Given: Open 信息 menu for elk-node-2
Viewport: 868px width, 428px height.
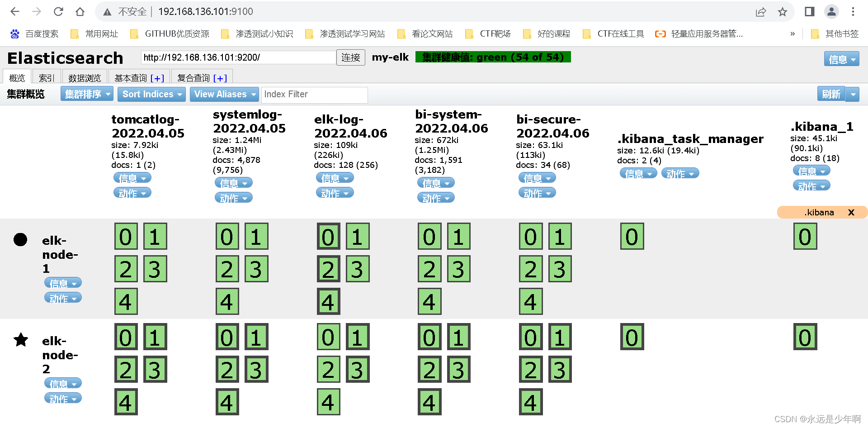Looking at the screenshot, I should [x=63, y=384].
